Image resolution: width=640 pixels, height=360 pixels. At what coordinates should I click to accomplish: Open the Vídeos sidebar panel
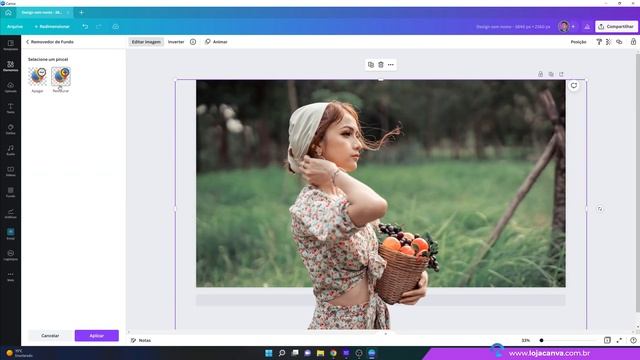[x=11, y=171]
